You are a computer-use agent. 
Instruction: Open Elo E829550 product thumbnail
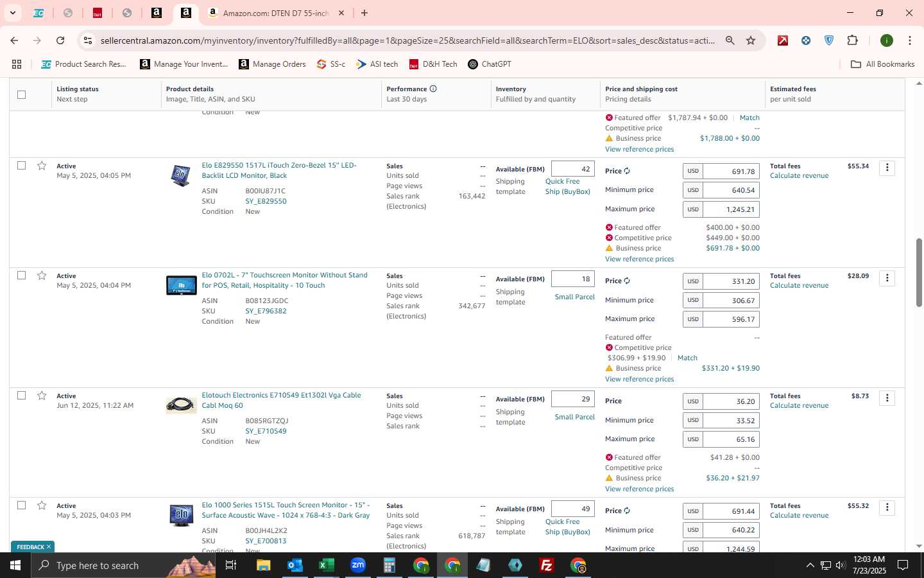tap(181, 175)
